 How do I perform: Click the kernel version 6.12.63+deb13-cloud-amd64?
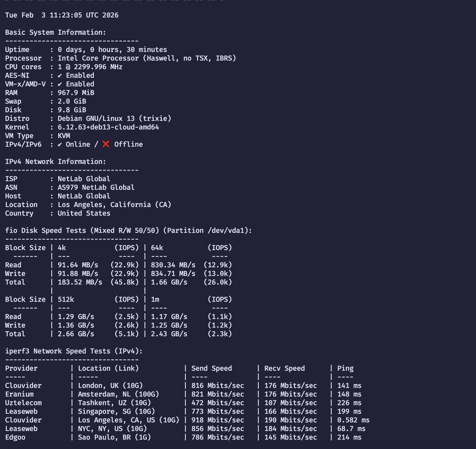(108, 127)
